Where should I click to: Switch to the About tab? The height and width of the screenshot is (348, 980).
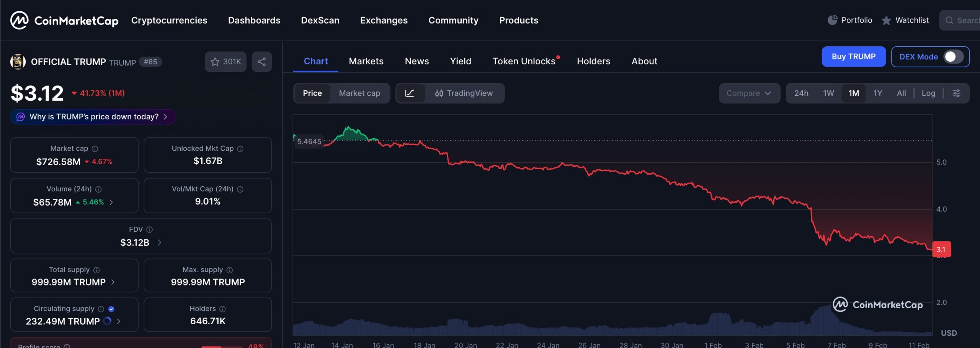pos(644,61)
